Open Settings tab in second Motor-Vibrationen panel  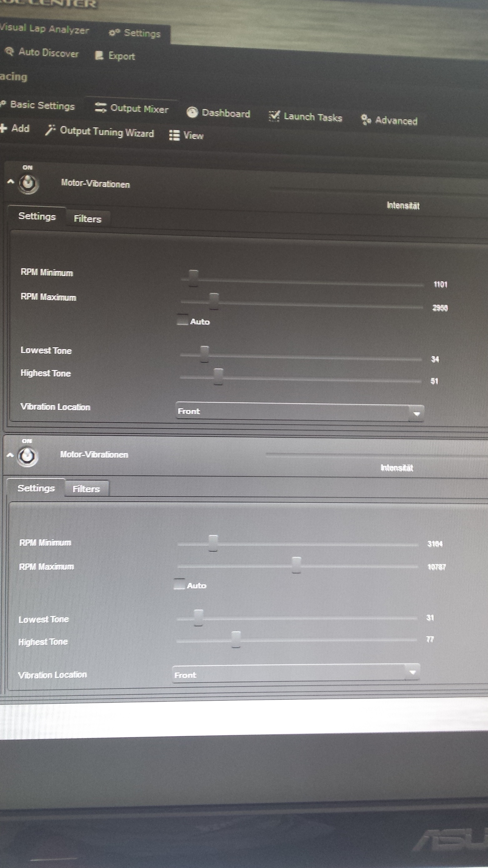pyautogui.click(x=36, y=488)
